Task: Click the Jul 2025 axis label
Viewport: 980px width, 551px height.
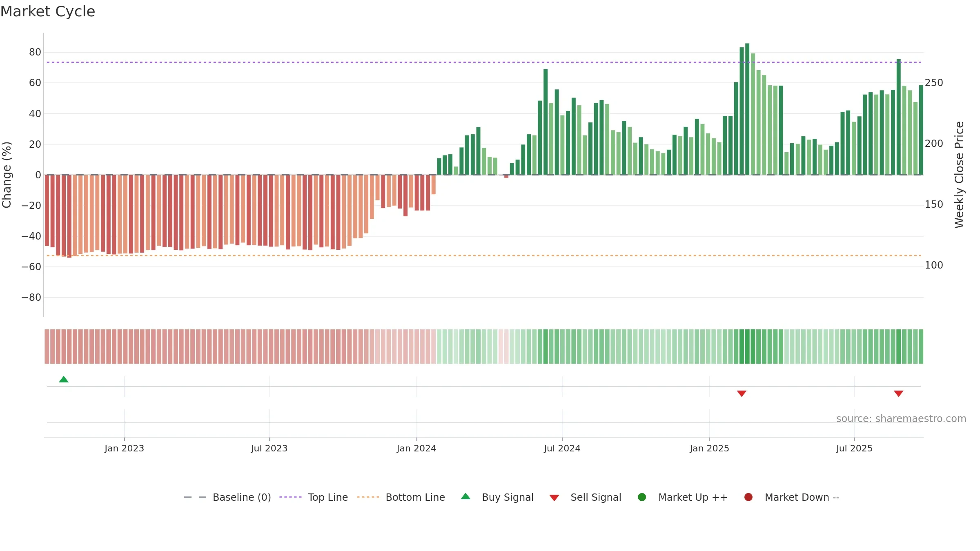Action: [854, 449]
